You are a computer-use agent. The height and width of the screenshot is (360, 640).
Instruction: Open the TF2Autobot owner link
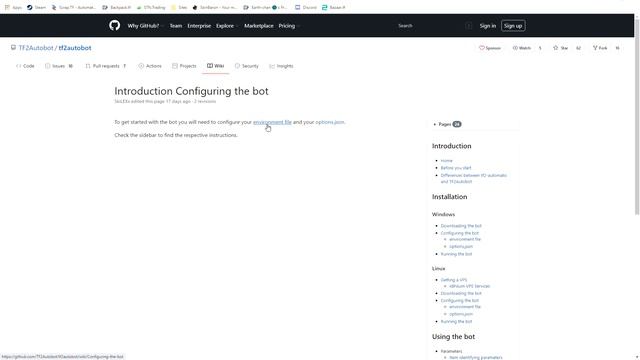[x=36, y=48]
